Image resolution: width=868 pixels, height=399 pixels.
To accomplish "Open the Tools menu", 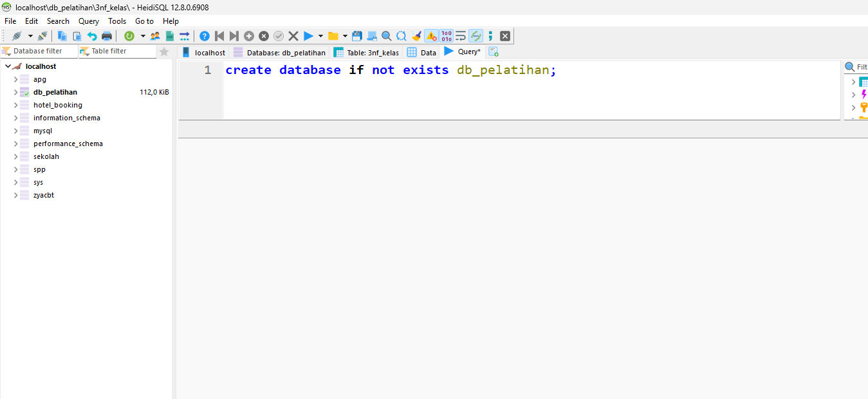I will pyautogui.click(x=117, y=21).
